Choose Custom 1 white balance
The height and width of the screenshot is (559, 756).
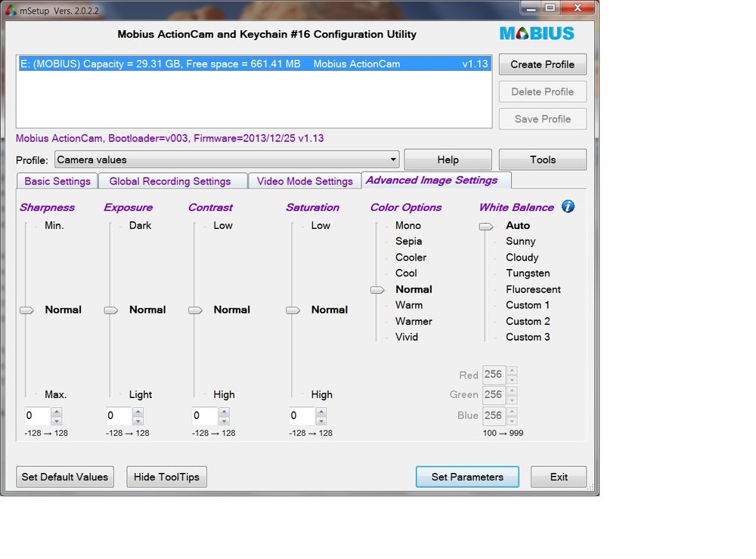(x=528, y=305)
